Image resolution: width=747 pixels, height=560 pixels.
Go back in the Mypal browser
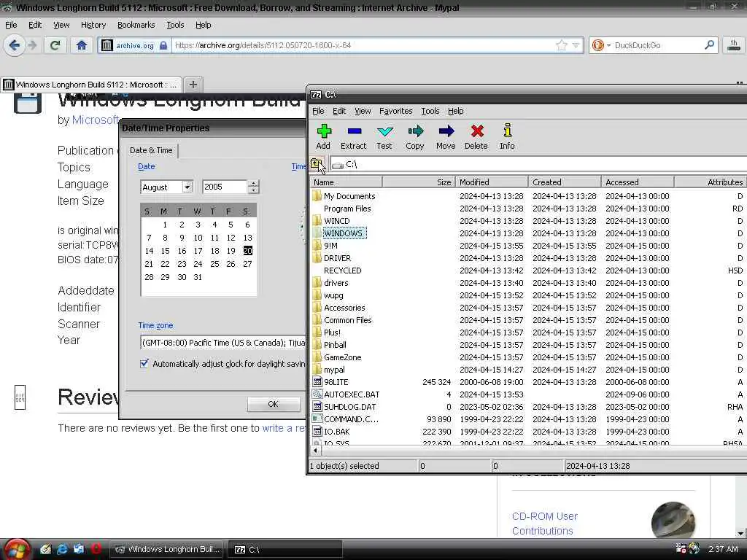(x=15, y=46)
